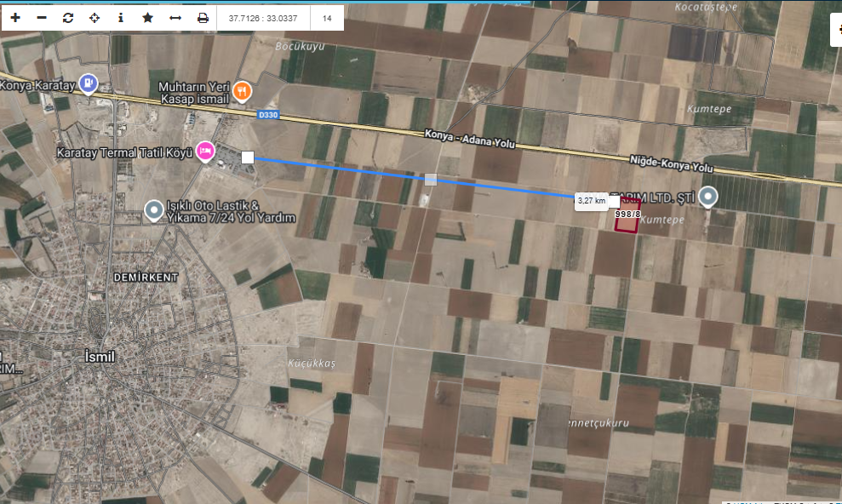Click the Konya Karatay gas station marker
Viewport: 842px width, 504px height.
88,83
